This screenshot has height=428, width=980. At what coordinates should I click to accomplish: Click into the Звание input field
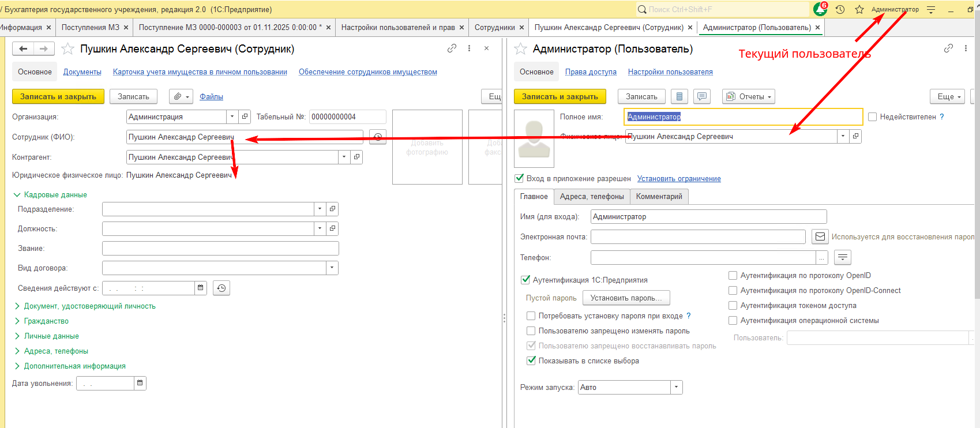click(220, 248)
